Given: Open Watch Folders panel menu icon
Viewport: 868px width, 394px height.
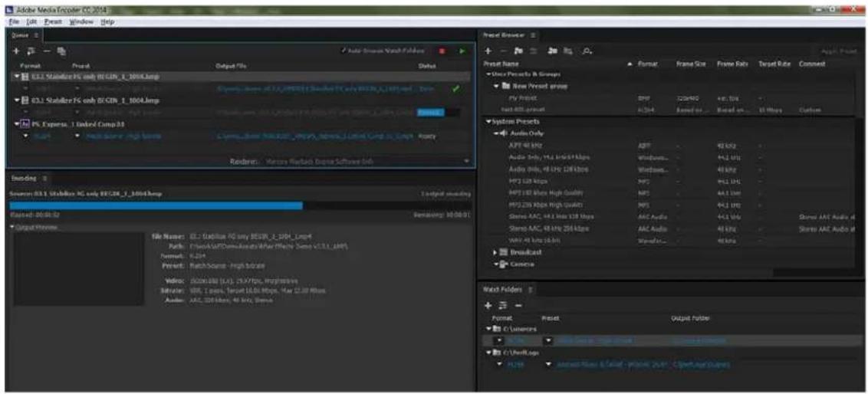Looking at the screenshot, I should coord(530,290).
